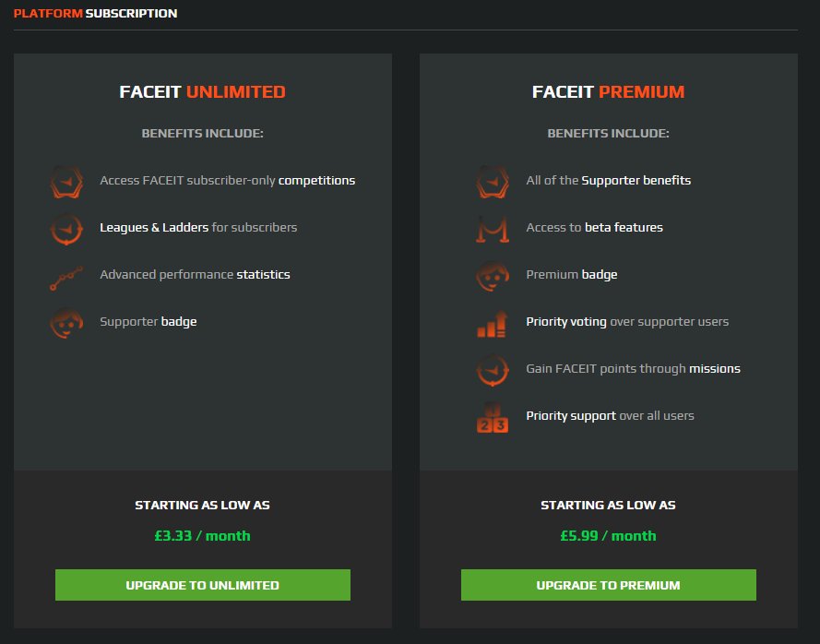
Task: Click the subscriber-only competitions icon
Action: coord(66,182)
